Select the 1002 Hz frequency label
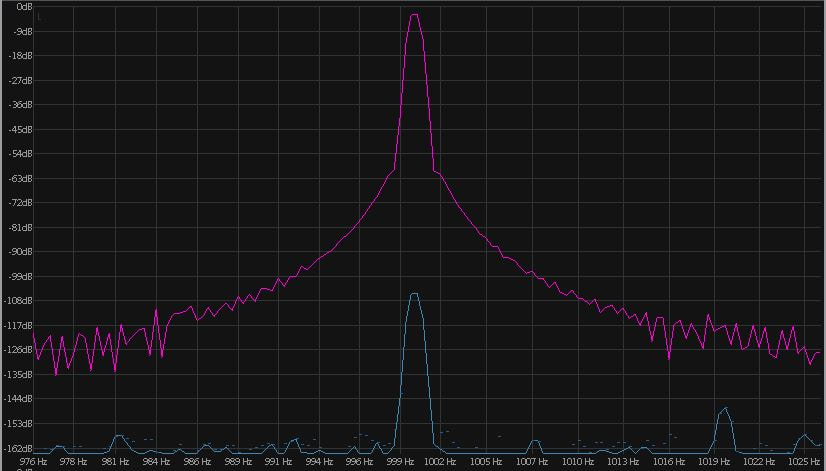The height and width of the screenshot is (471, 826). click(x=441, y=462)
